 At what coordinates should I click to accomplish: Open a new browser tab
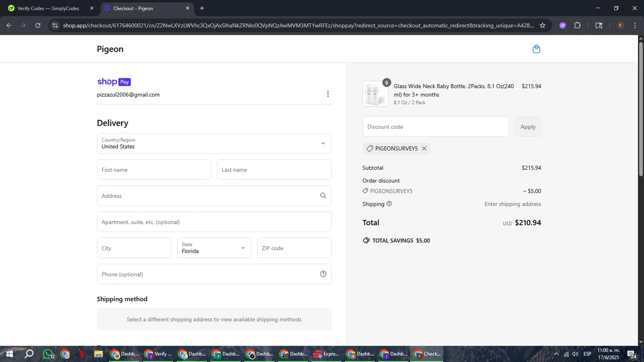202,8
